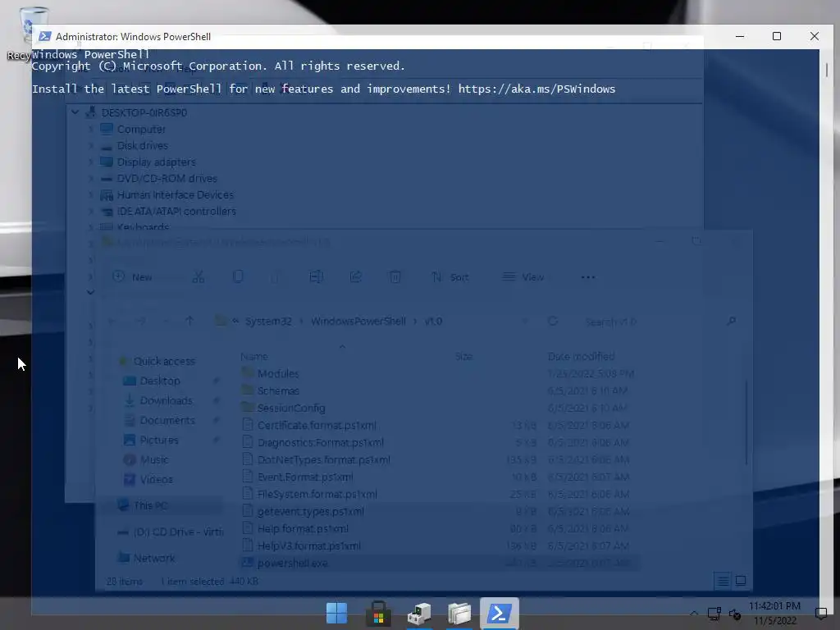
Task: Click the PowerShell vertical scrollbar thumb
Action: (x=827, y=70)
